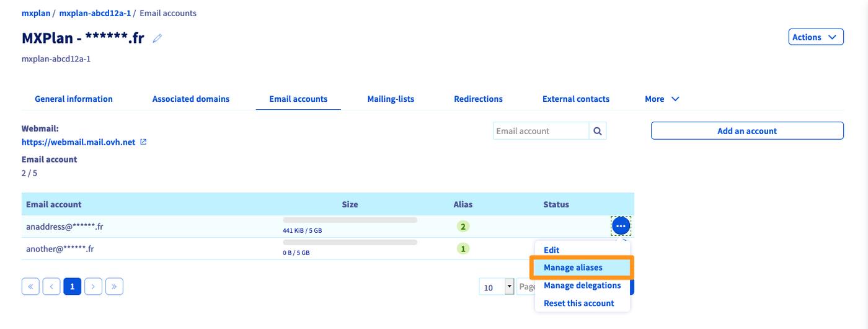Click the search magnifier icon

(598, 131)
